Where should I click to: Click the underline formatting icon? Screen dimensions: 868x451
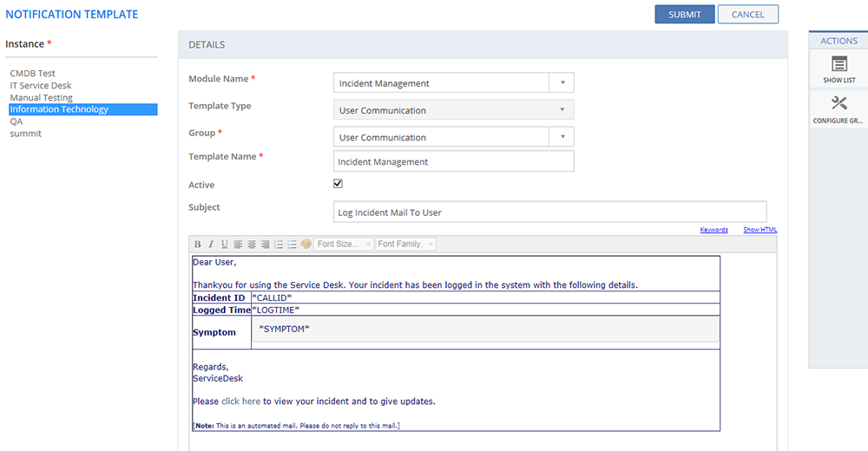coord(225,245)
